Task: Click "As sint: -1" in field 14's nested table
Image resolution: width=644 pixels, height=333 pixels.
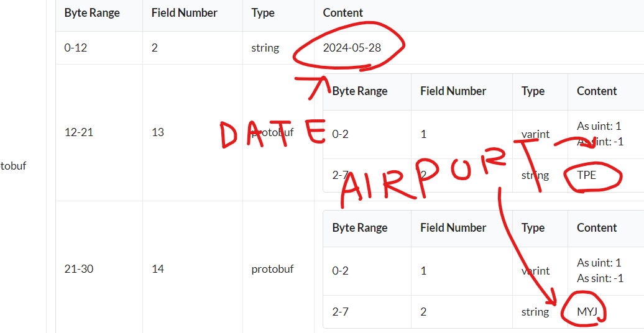Action: click(x=600, y=278)
